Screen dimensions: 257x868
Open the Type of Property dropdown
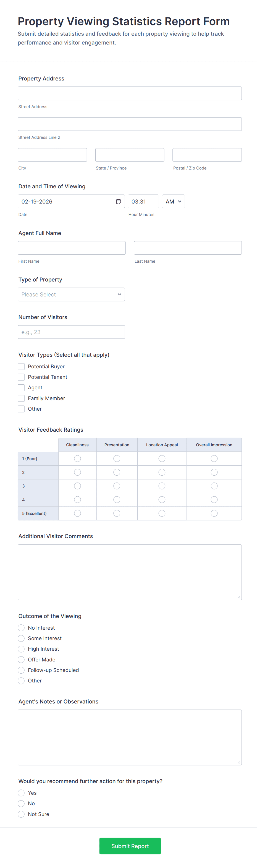pyautogui.click(x=71, y=294)
